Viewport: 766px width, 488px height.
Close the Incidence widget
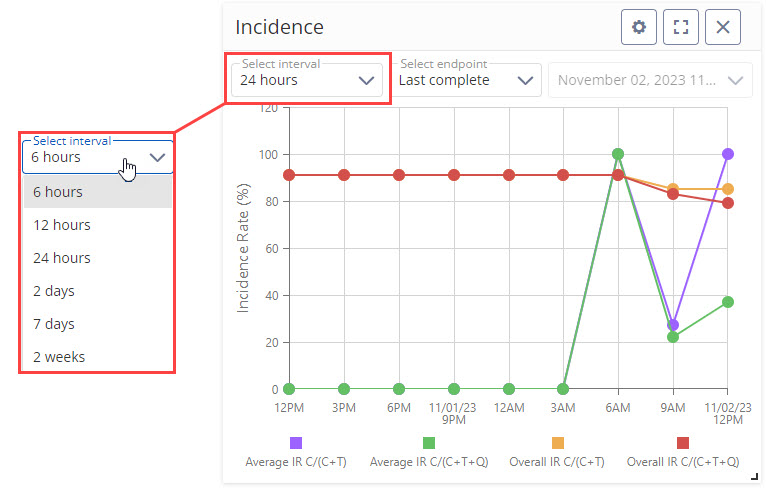tap(723, 28)
